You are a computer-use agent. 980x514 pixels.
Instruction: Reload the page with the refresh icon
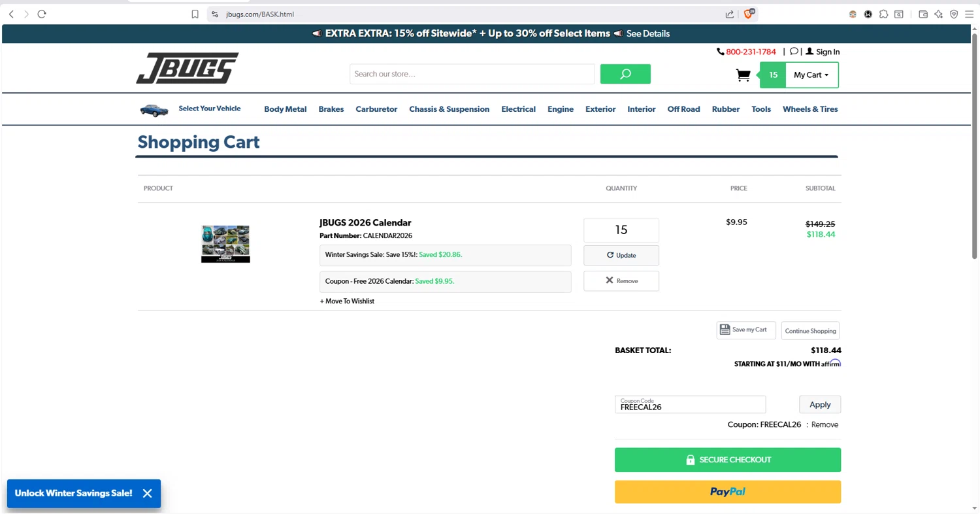(x=42, y=14)
